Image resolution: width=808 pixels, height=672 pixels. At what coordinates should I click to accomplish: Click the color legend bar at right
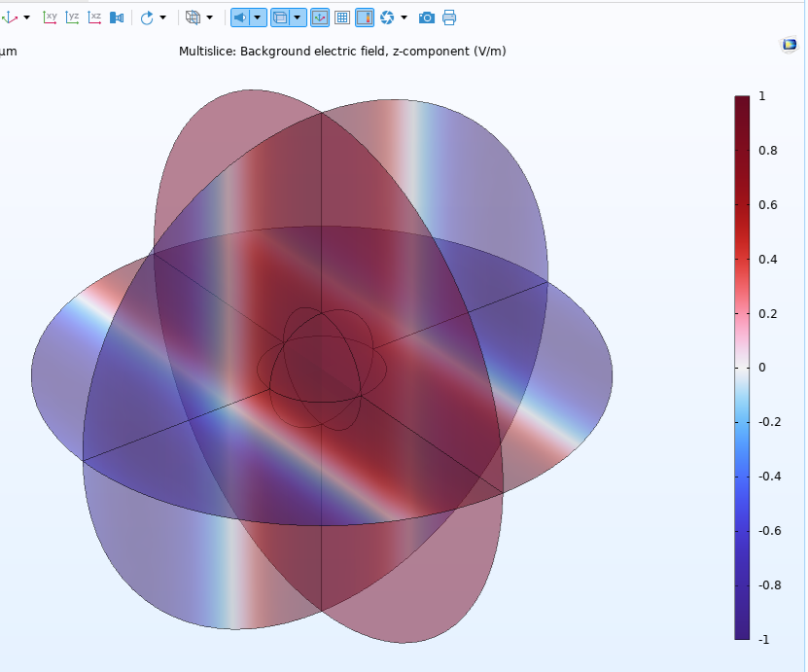click(742, 367)
